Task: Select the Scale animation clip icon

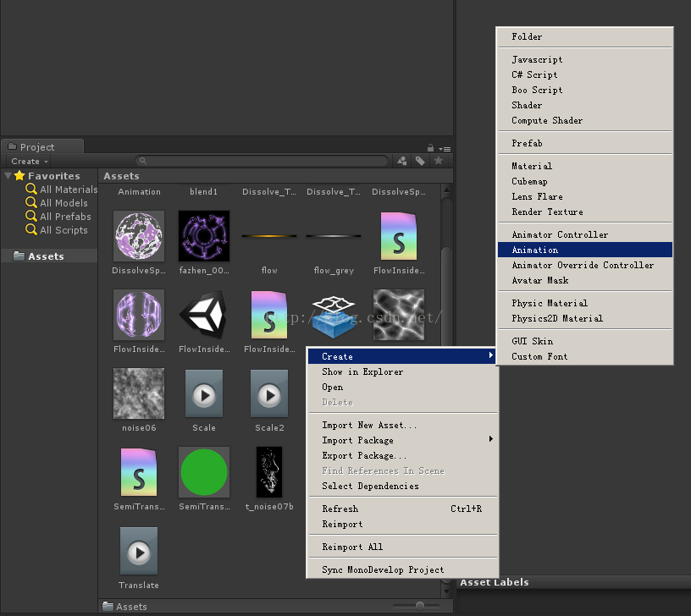Action: click(x=204, y=393)
